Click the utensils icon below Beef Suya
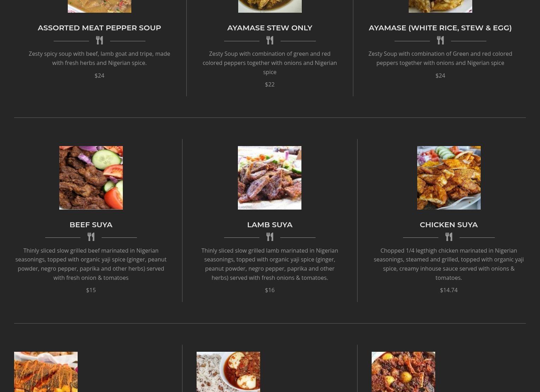The width and height of the screenshot is (540, 392). pos(91,237)
